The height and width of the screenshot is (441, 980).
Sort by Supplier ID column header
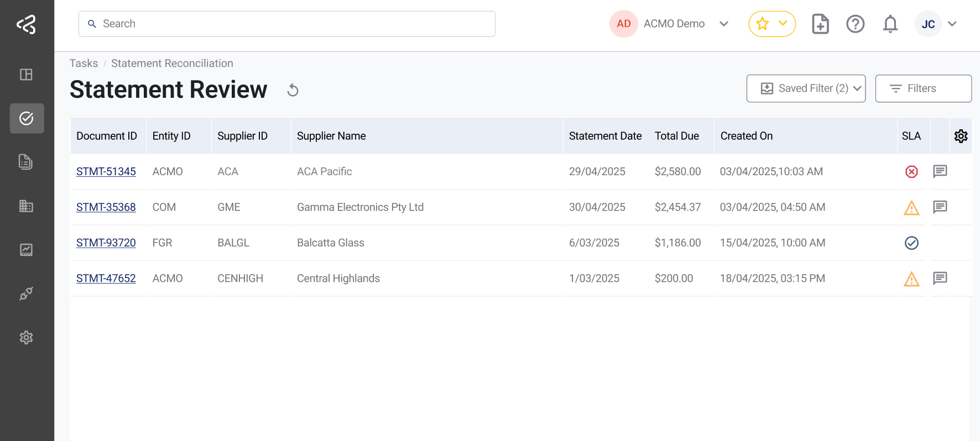click(242, 136)
